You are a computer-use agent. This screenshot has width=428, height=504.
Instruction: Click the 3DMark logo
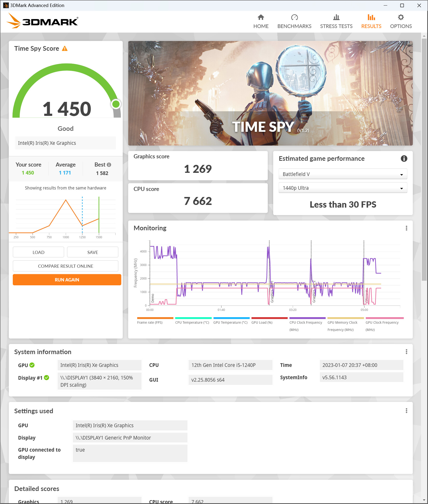pyautogui.click(x=42, y=21)
